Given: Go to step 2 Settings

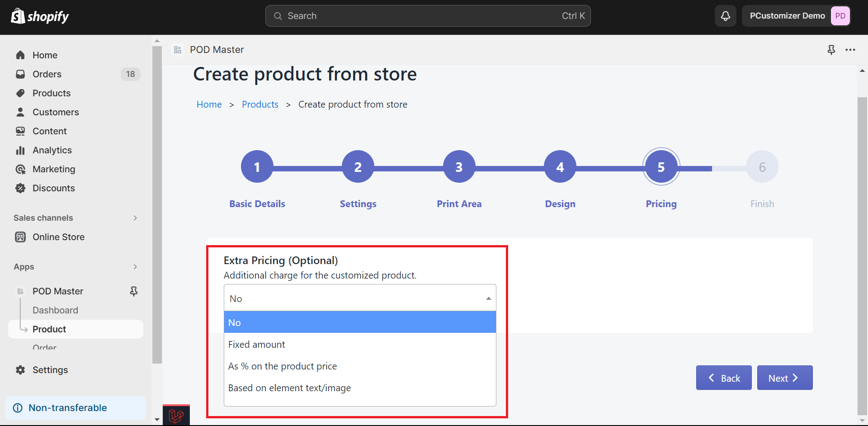Looking at the screenshot, I should pos(358,167).
